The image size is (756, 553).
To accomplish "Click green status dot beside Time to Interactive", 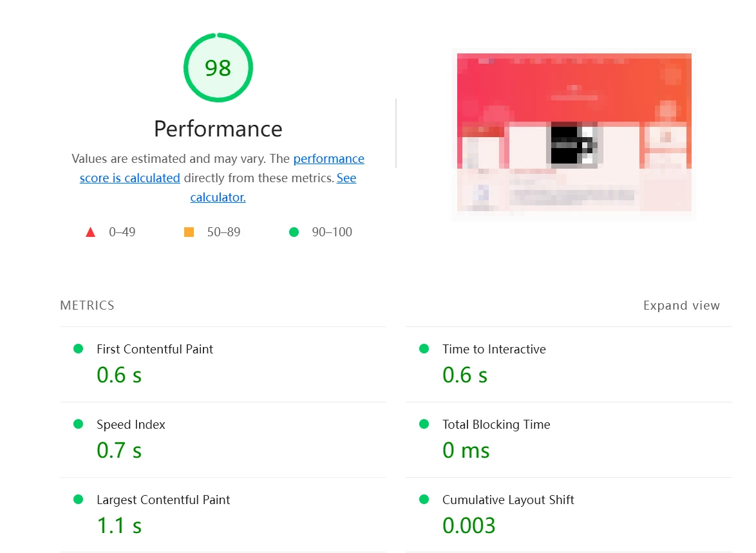I will pos(424,349).
